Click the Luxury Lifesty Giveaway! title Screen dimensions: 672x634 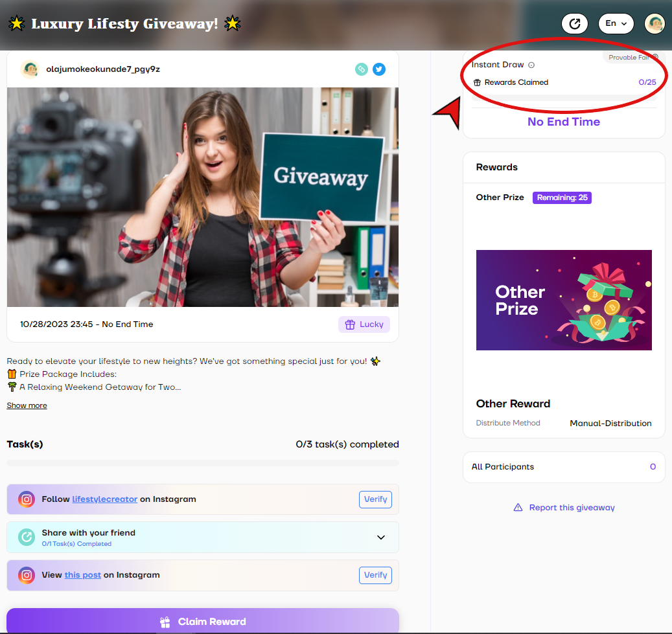[124, 23]
